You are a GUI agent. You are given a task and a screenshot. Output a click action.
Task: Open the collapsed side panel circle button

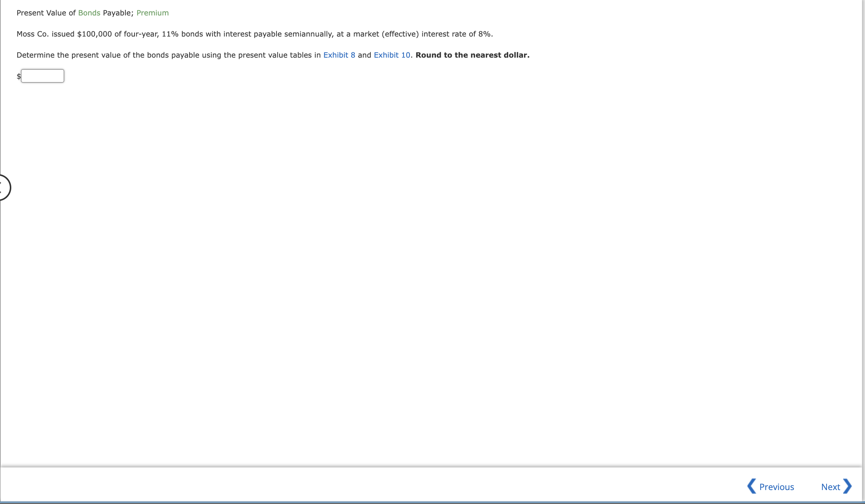pyautogui.click(x=4, y=188)
